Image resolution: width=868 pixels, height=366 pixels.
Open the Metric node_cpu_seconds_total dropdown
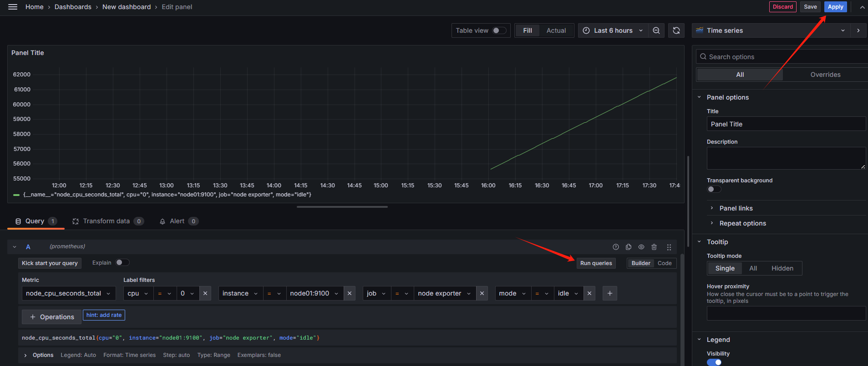click(x=68, y=293)
